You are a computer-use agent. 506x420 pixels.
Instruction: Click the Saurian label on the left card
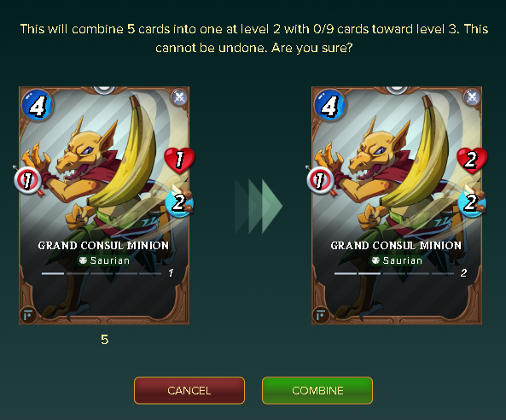[x=104, y=260]
